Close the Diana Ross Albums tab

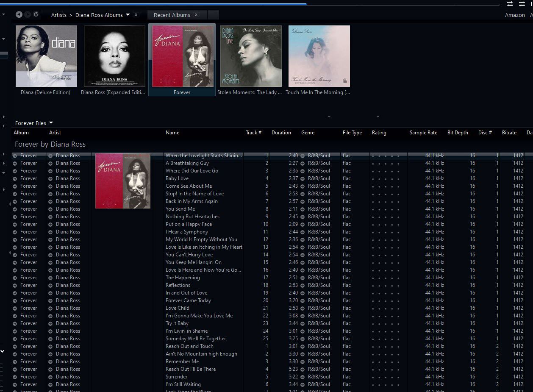pos(136,14)
